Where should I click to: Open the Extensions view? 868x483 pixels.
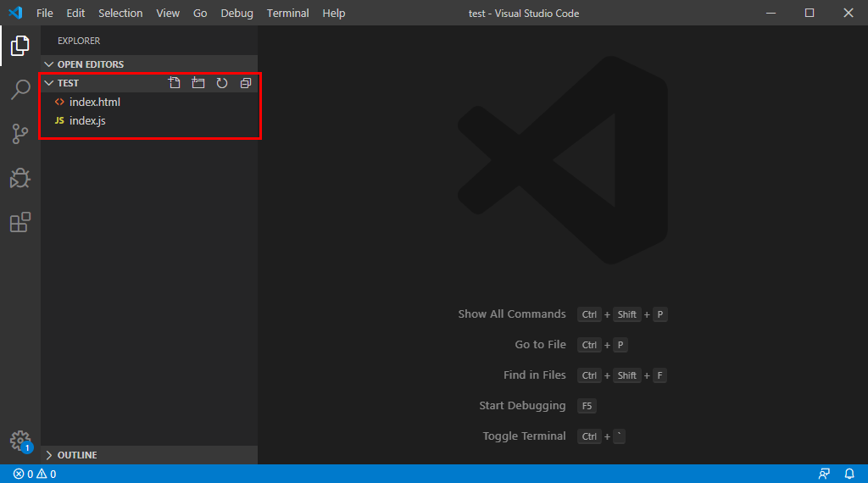click(x=20, y=222)
